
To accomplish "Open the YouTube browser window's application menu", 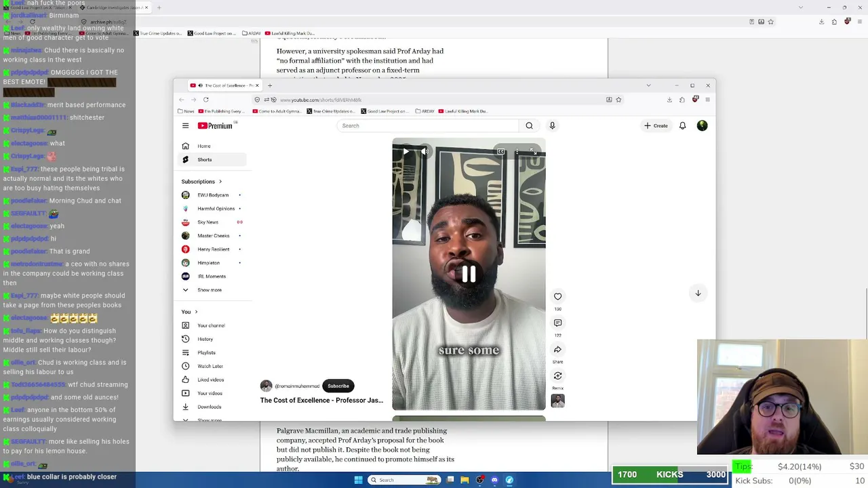I will [707, 100].
